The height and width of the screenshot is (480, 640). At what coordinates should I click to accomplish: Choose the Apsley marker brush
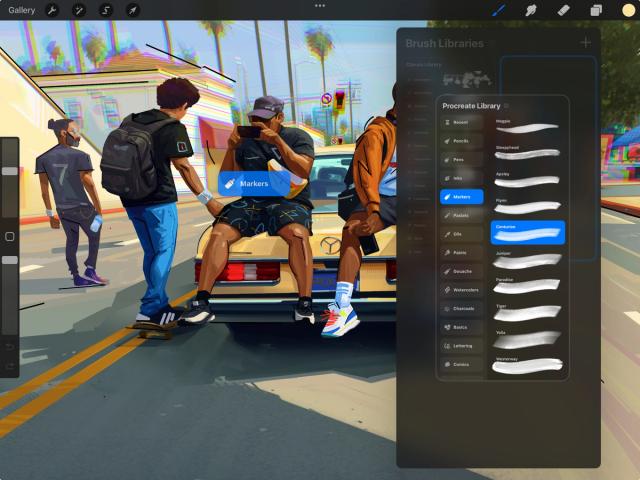528,180
